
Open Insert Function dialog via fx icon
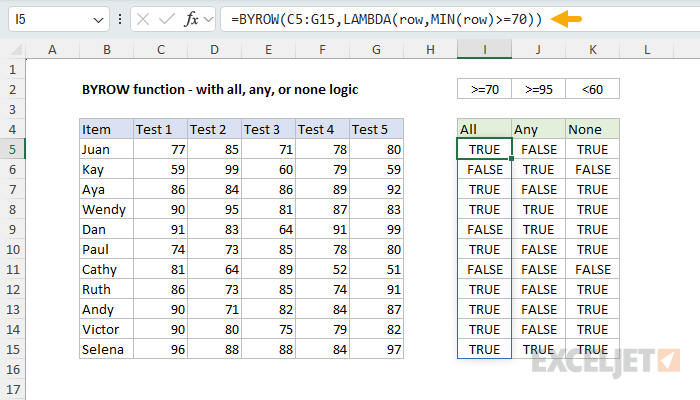(x=191, y=19)
